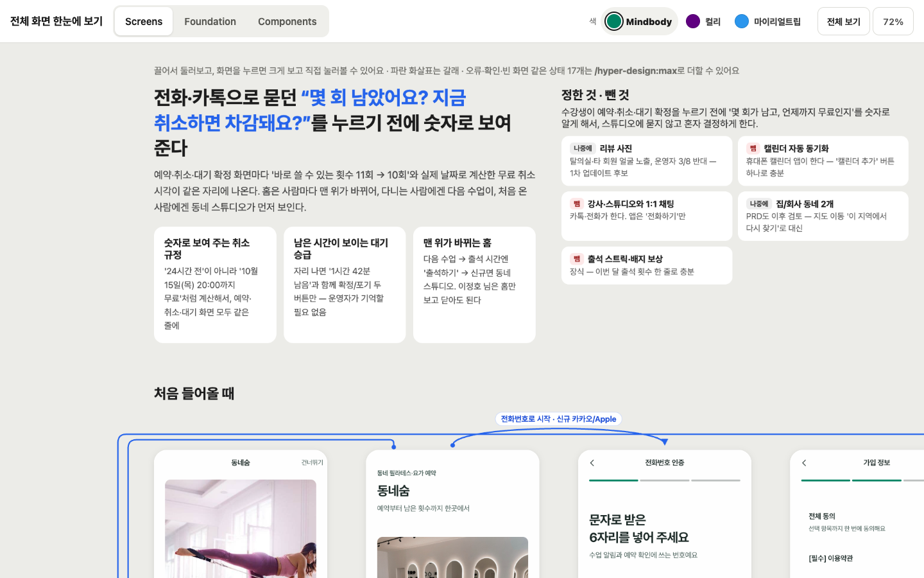
Task: Click the 전체 보기 button
Action: pyautogui.click(x=843, y=21)
